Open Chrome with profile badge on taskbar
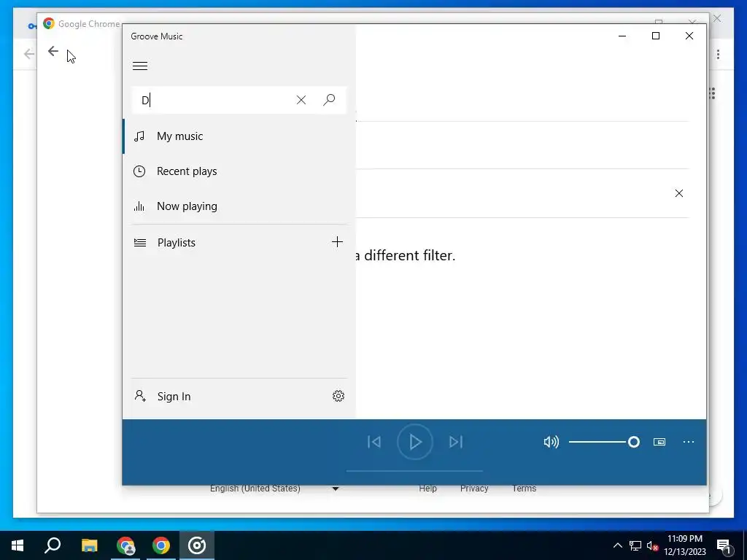 125,545
